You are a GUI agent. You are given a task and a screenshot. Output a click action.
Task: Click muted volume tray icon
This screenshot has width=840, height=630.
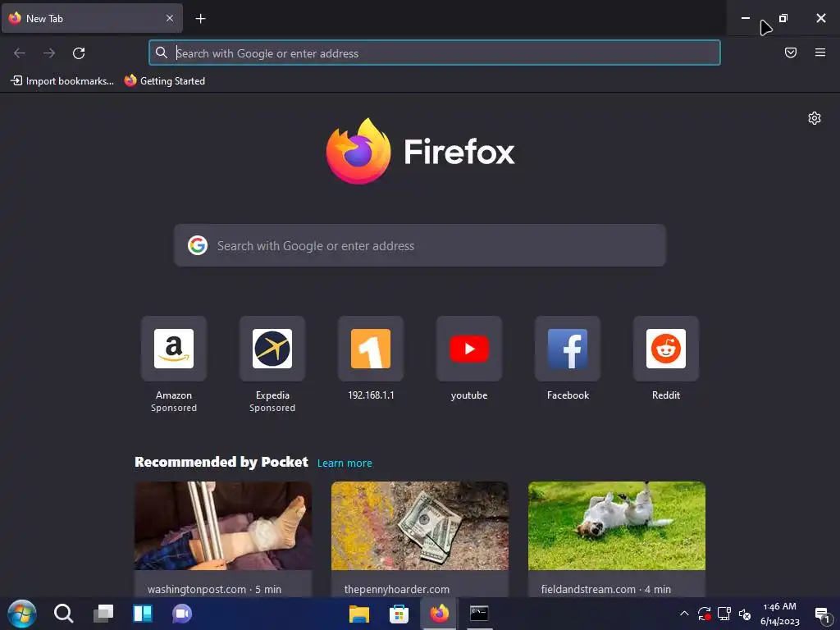coord(745,614)
